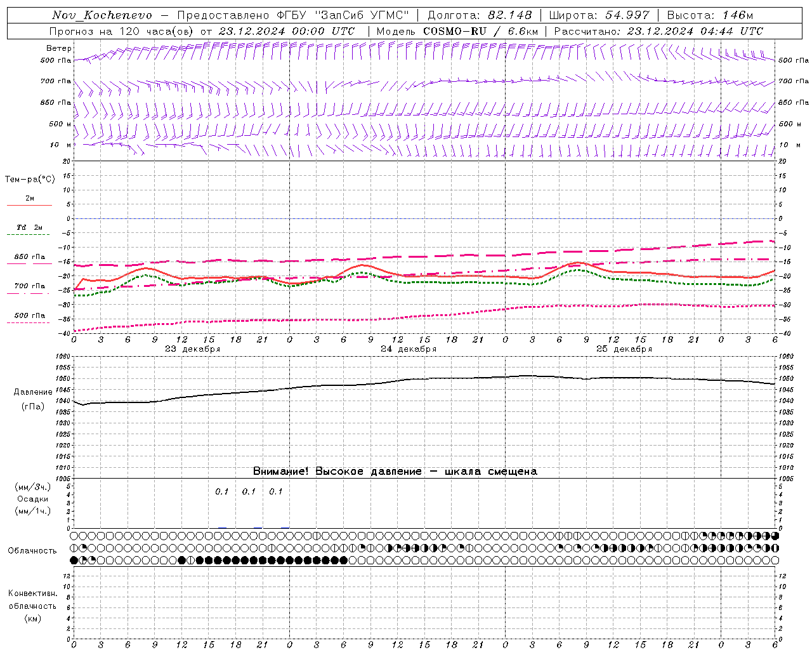The height and width of the screenshot is (650, 812).
Task: Click the Модель COSMO-RU / 6.6км label
Action: click(x=457, y=31)
